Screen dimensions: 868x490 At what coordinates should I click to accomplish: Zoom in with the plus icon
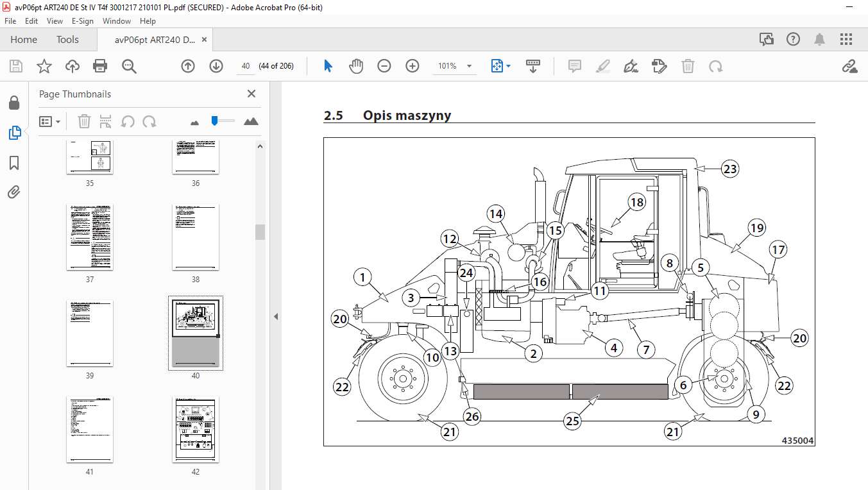pyautogui.click(x=413, y=66)
